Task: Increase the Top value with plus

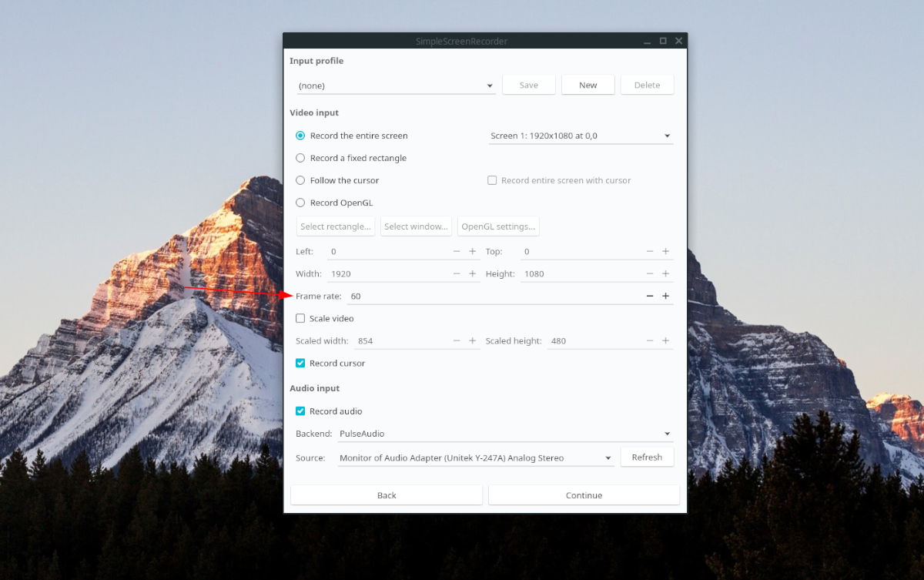Action: click(666, 251)
